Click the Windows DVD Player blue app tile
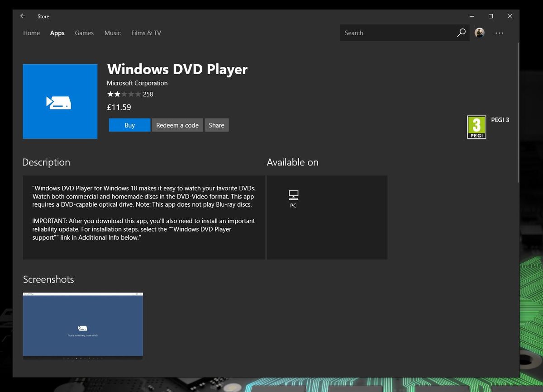This screenshot has height=392, width=543. (60, 101)
